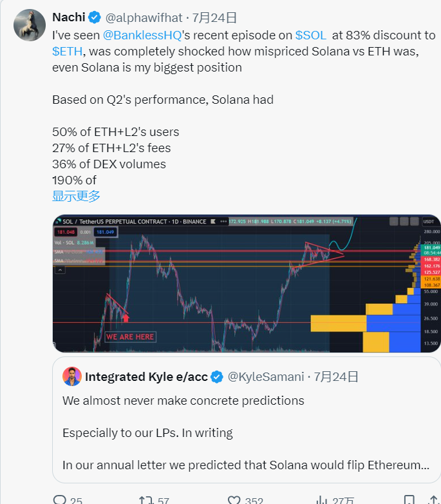Open the reply comment icon

pyautogui.click(x=59, y=500)
